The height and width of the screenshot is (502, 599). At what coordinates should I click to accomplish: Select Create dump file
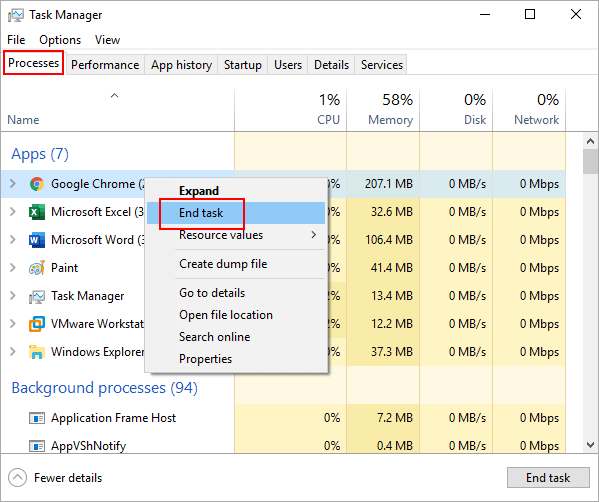[236, 264]
